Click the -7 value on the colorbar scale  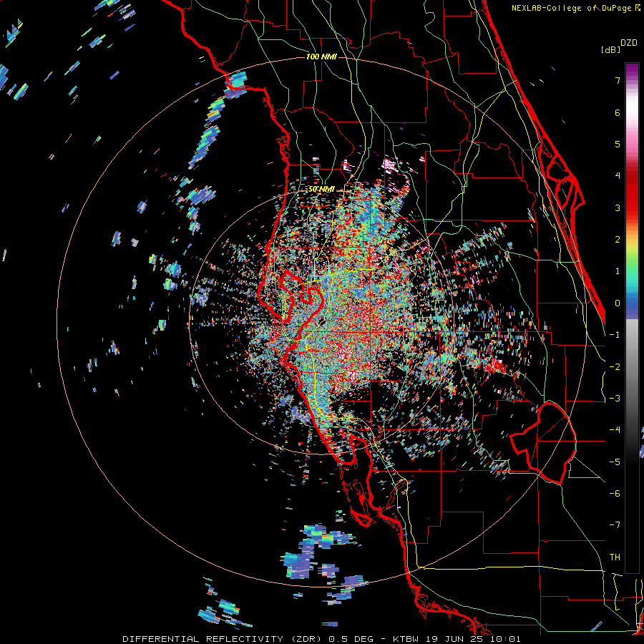615,525
